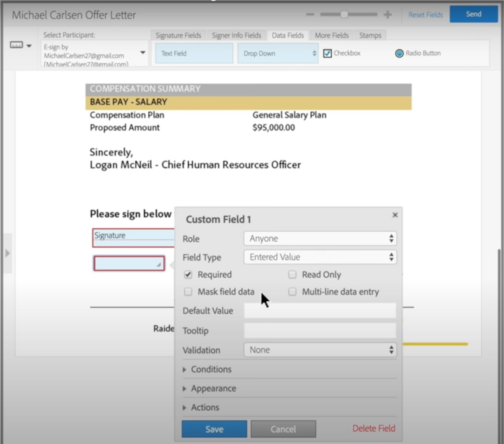Click the Cancel button

(x=283, y=429)
